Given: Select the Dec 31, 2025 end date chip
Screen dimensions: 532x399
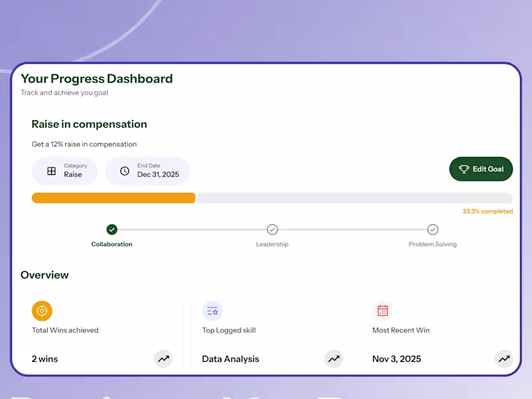Looking at the screenshot, I should pyautogui.click(x=147, y=171).
